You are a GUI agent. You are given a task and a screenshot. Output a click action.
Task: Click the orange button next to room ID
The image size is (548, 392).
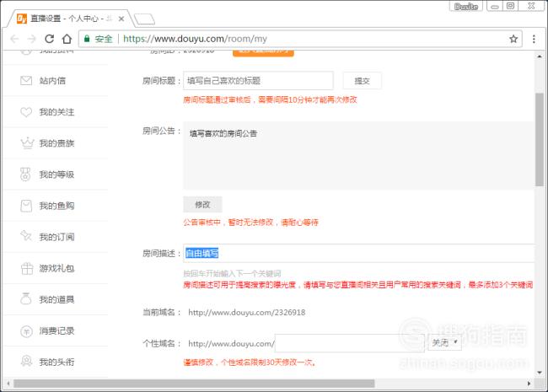coord(263,52)
